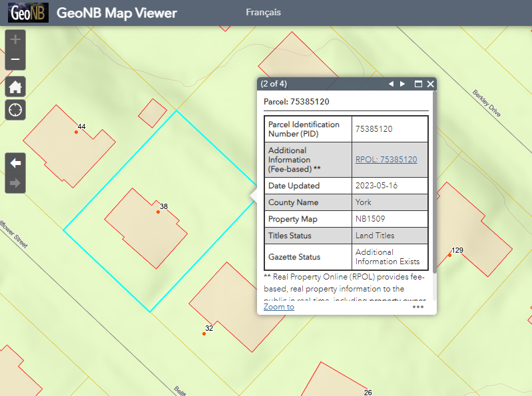Select civic address point 129
Image resolution: width=532 pixels, height=396 pixels.
pyautogui.click(x=449, y=255)
